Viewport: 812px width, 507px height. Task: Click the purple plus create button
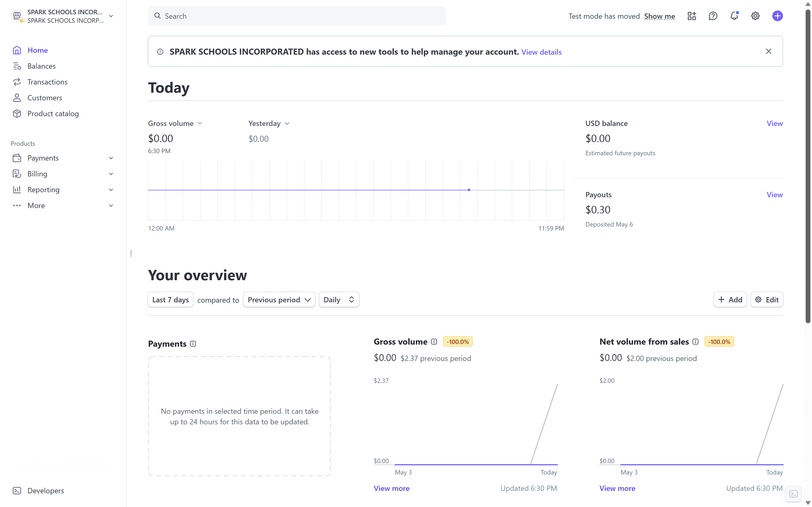(x=777, y=16)
